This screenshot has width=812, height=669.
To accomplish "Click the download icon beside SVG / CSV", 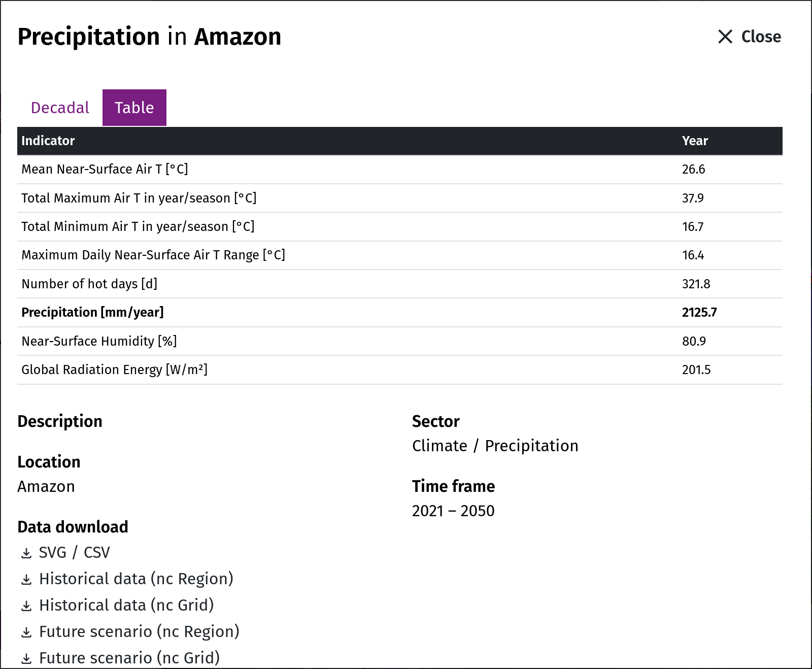I will pos(26,553).
